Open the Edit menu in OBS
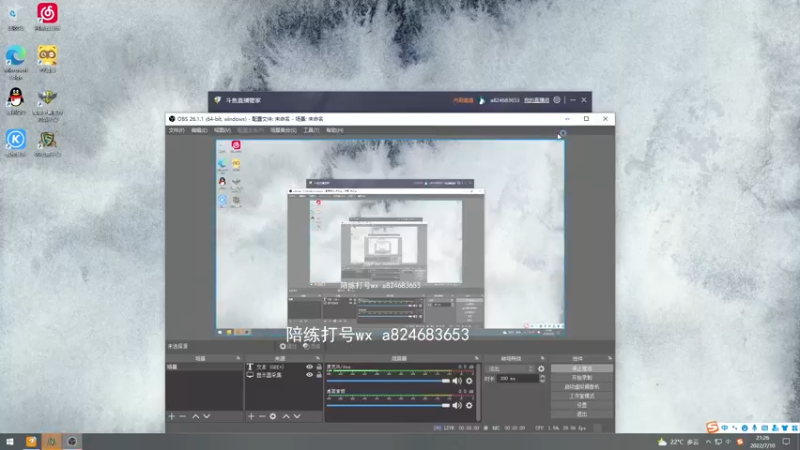 [x=199, y=131]
